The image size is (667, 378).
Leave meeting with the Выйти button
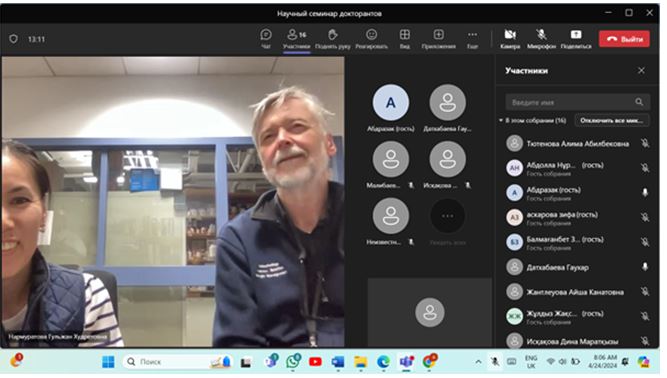point(624,39)
